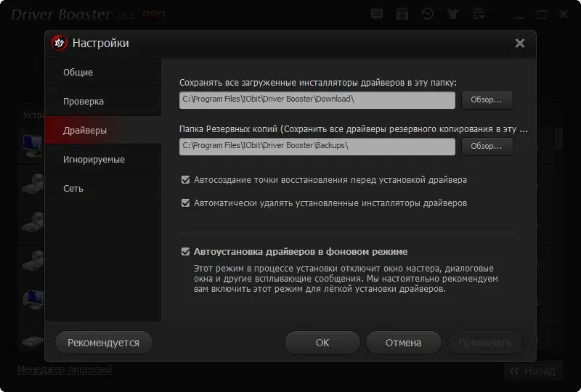Click the Применить button

(485, 343)
